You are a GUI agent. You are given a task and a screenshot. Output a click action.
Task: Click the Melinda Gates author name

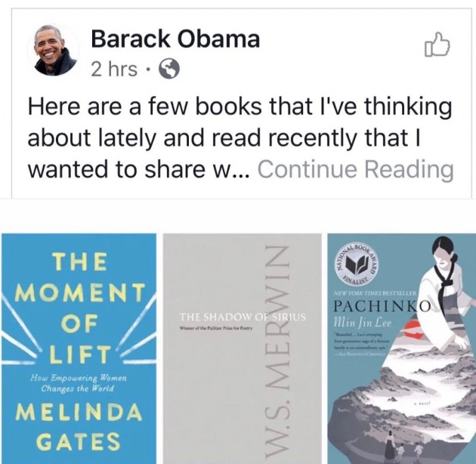click(x=79, y=427)
